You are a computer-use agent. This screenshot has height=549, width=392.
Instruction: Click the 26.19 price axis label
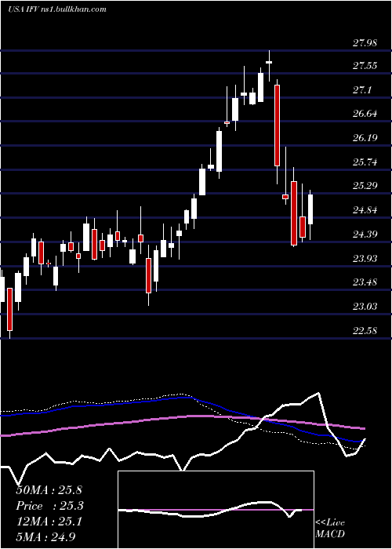coord(365,137)
